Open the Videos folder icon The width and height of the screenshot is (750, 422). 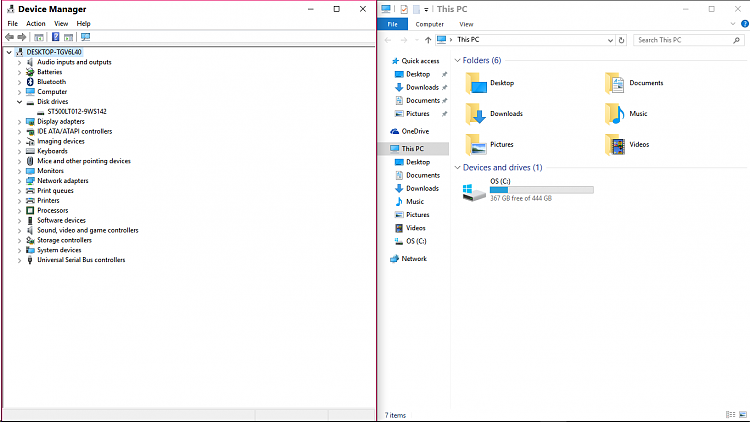coord(614,144)
